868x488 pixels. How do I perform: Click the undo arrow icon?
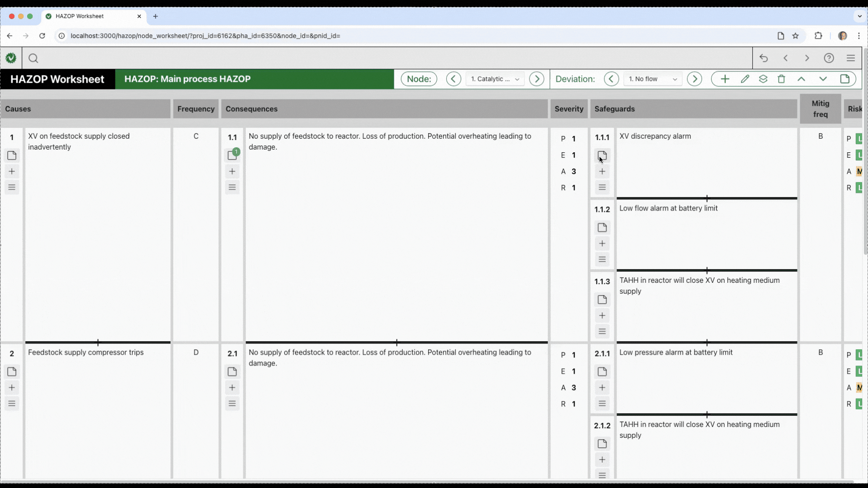point(764,58)
